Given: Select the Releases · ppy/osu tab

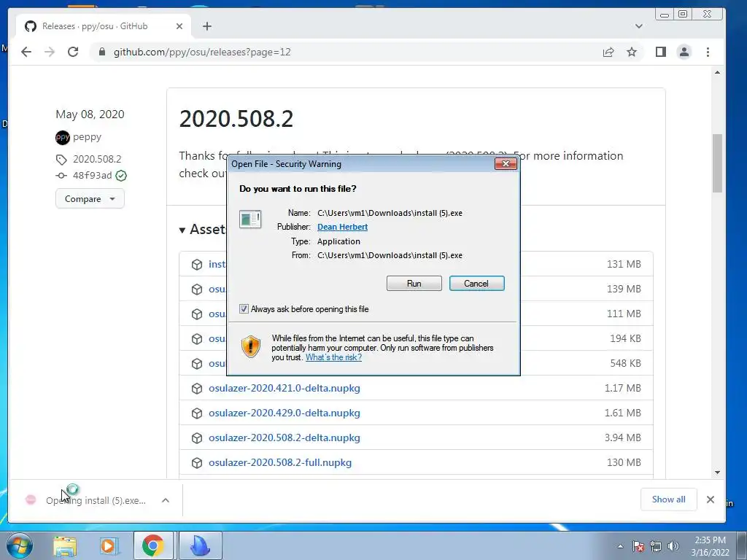Looking at the screenshot, I should [104, 26].
